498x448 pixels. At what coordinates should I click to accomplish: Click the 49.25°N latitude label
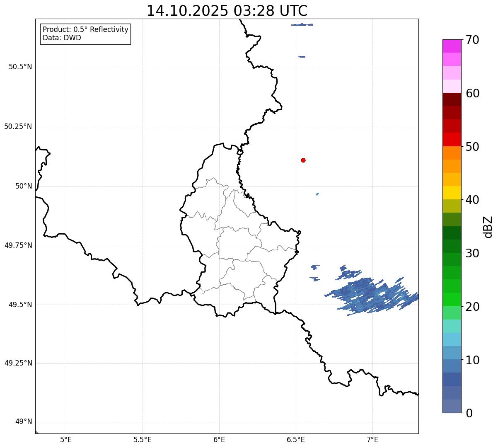[18, 363]
